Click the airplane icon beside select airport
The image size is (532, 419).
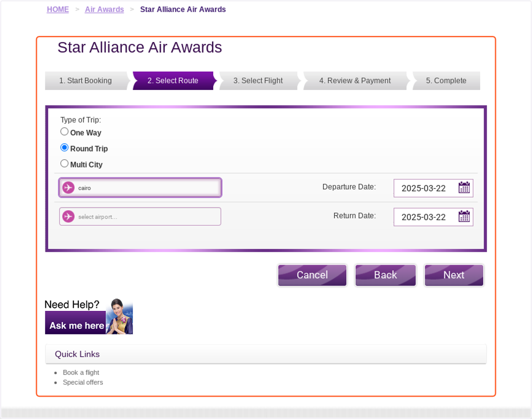[68, 216]
